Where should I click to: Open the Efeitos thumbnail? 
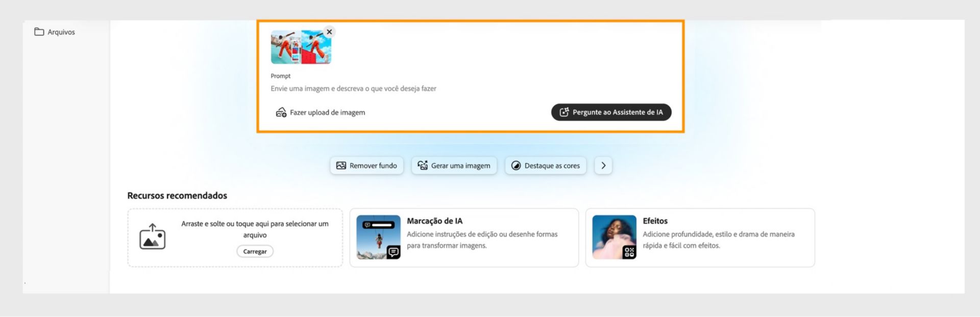click(x=614, y=237)
